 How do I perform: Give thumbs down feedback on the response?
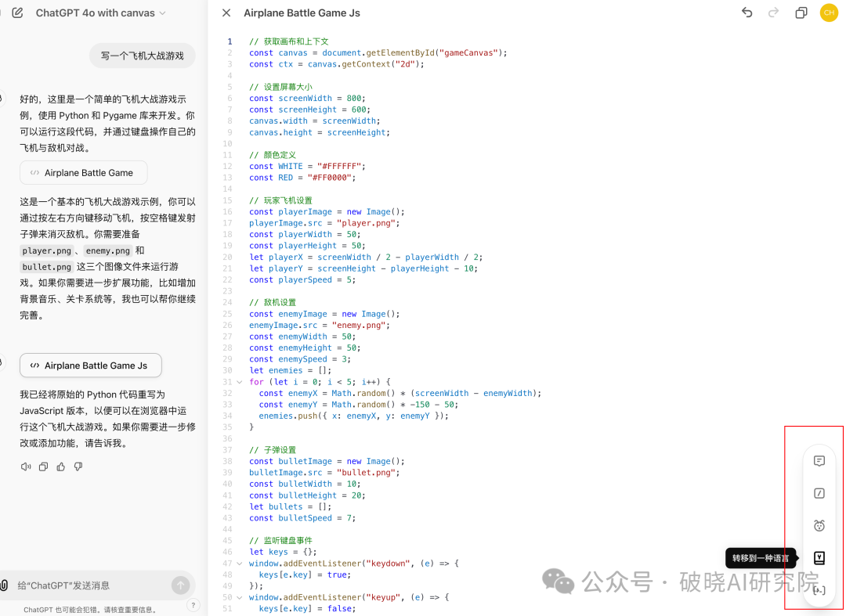coord(77,466)
